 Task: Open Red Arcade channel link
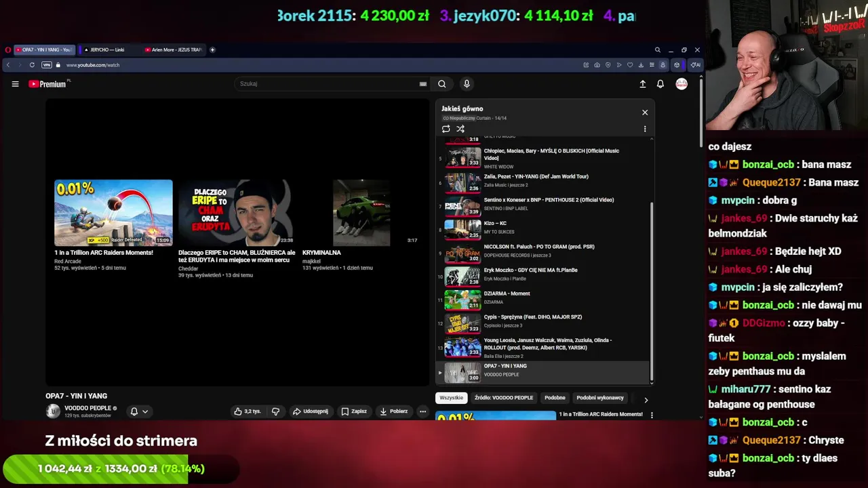tap(68, 261)
